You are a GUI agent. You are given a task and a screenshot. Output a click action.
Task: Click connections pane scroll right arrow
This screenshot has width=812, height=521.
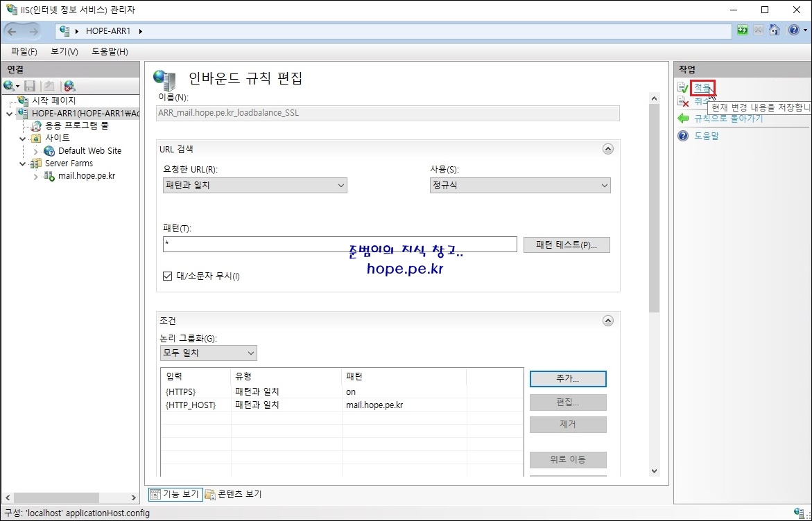[134, 497]
